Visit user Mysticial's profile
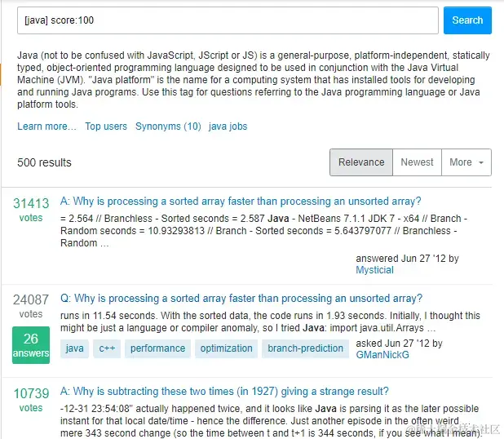The image size is (504, 439). click(x=374, y=270)
